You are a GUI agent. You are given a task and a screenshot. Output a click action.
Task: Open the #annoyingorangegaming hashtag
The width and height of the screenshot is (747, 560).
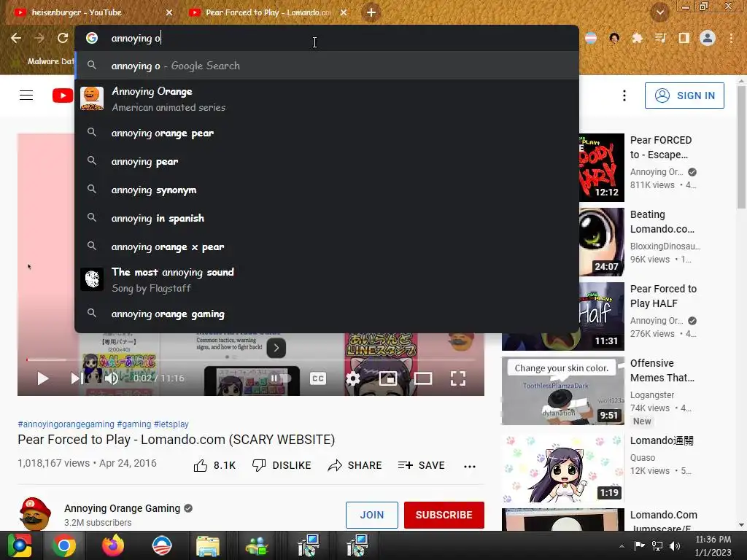click(66, 424)
